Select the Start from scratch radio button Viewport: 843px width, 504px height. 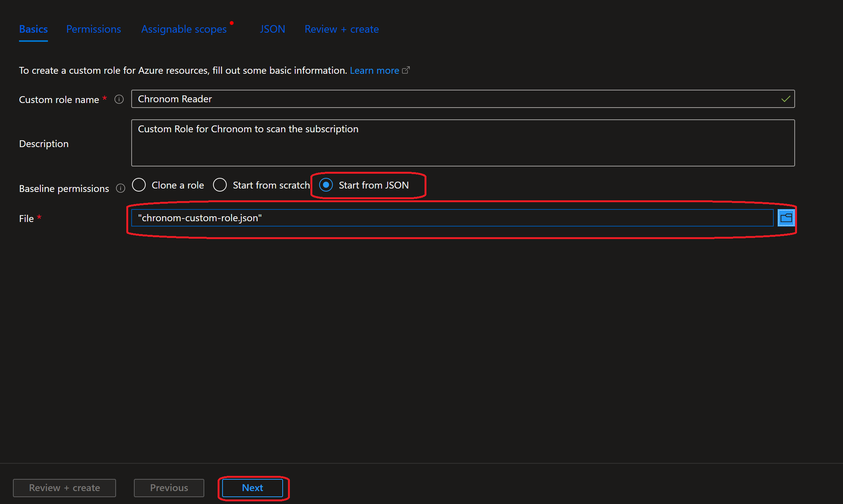[x=220, y=185]
